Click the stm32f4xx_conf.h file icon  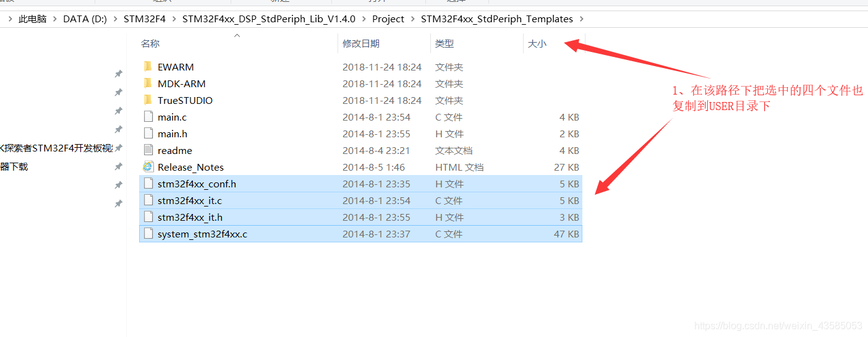pyautogui.click(x=148, y=184)
